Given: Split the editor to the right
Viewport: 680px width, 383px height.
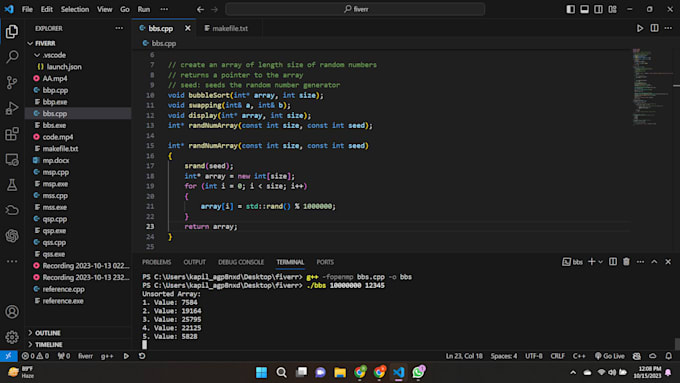Looking at the screenshot, I should tap(654, 28).
